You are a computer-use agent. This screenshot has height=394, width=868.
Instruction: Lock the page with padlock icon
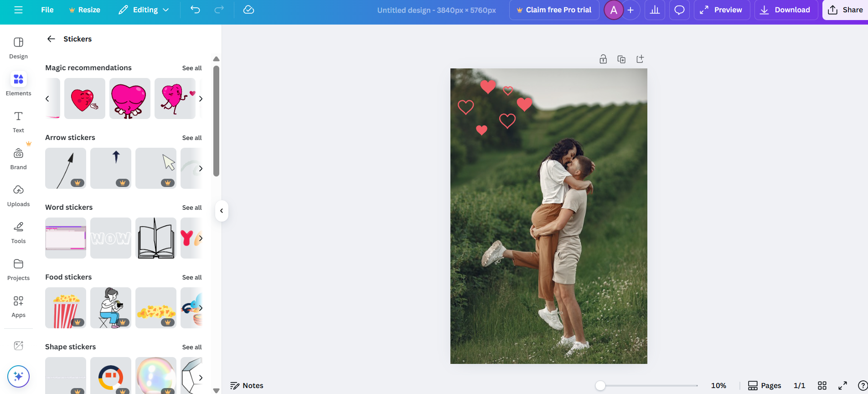click(x=603, y=59)
